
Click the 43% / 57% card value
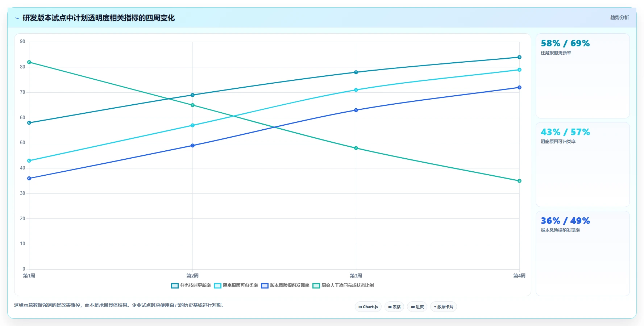tap(565, 132)
